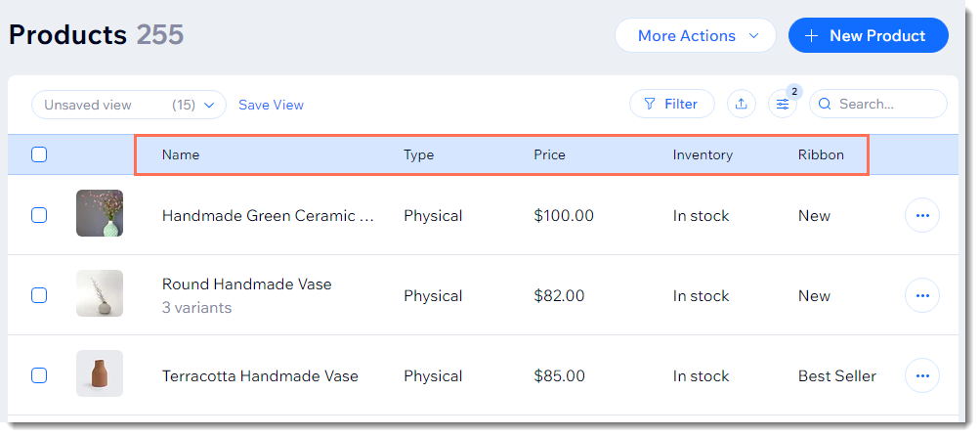The image size is (980, 437).
Task: Open the customize columns icon
Action: (783, 104)
